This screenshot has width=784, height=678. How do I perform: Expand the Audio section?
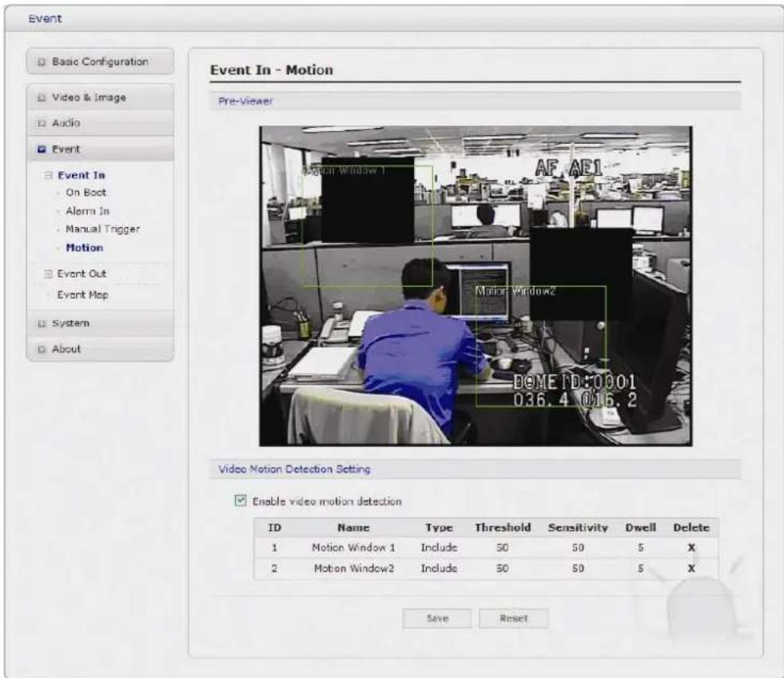click(x=100, y=123)
